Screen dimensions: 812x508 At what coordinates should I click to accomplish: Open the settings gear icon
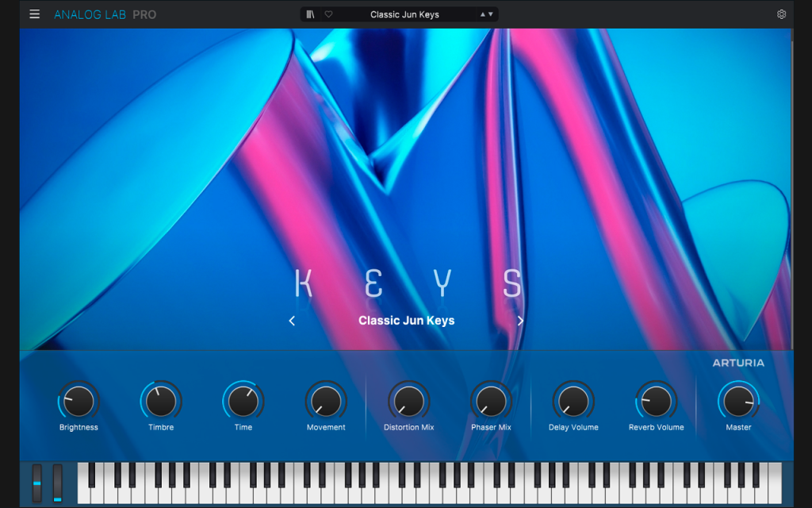point(781,14)
